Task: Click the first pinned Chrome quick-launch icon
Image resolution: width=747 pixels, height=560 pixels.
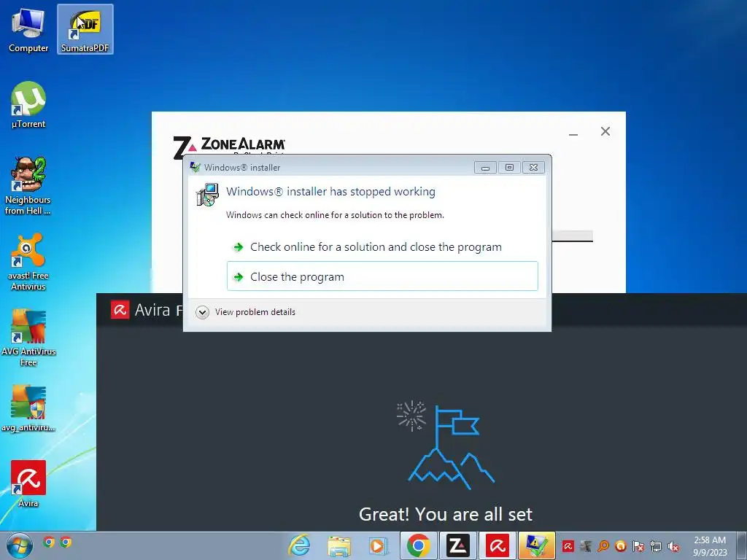Action: 49,542
